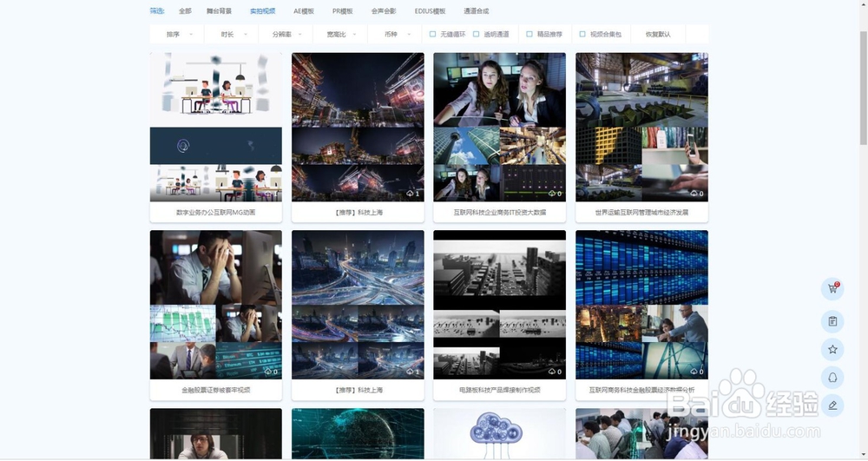Open the stressed man at computer thumbnail
Screen dimensions: 868x461
click(x=216, y=305)
